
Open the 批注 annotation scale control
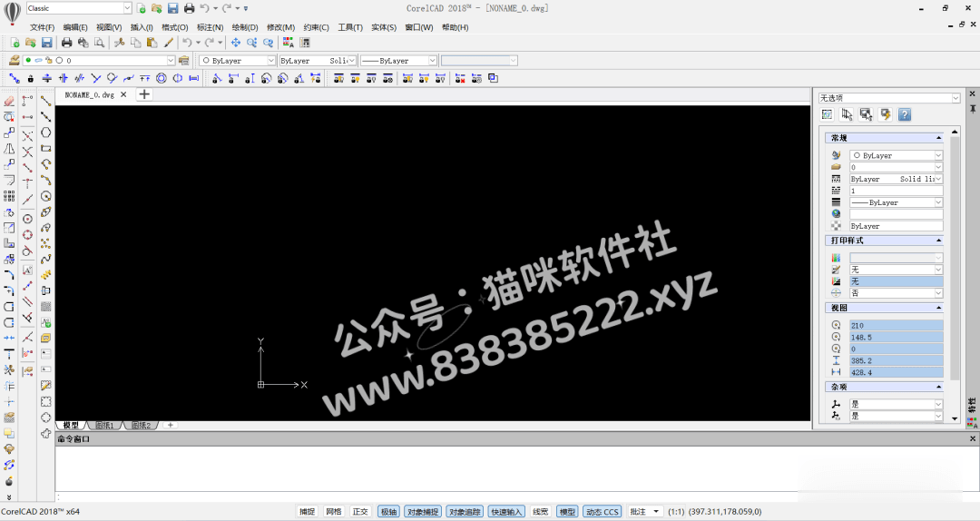pos(644,512)
